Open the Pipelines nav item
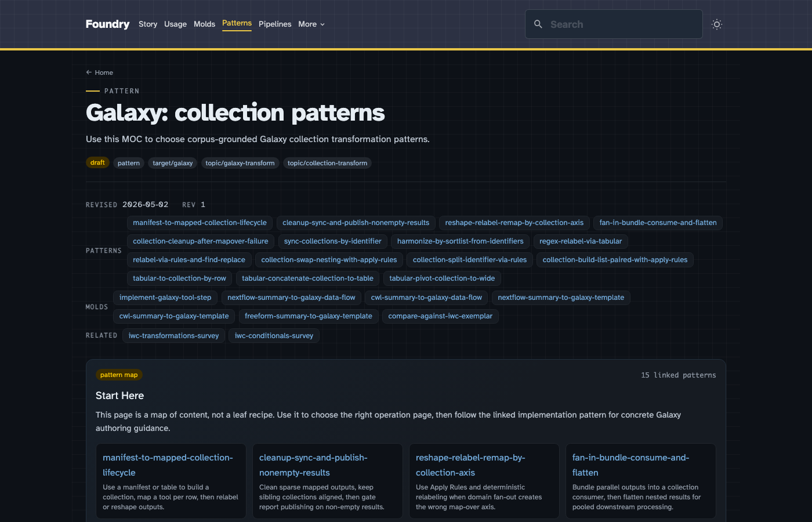This screenshot has height=522, width=812. tap(275, 24)
